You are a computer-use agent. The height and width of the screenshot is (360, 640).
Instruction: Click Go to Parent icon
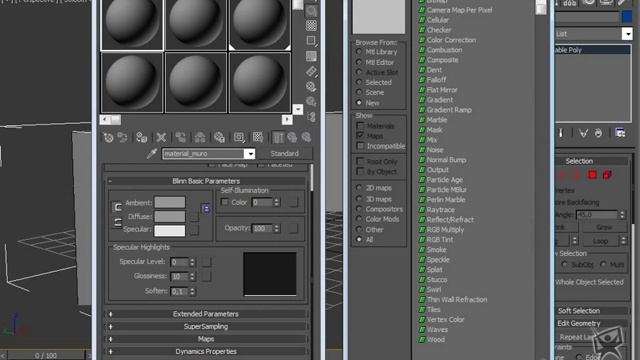pos(292,138)
